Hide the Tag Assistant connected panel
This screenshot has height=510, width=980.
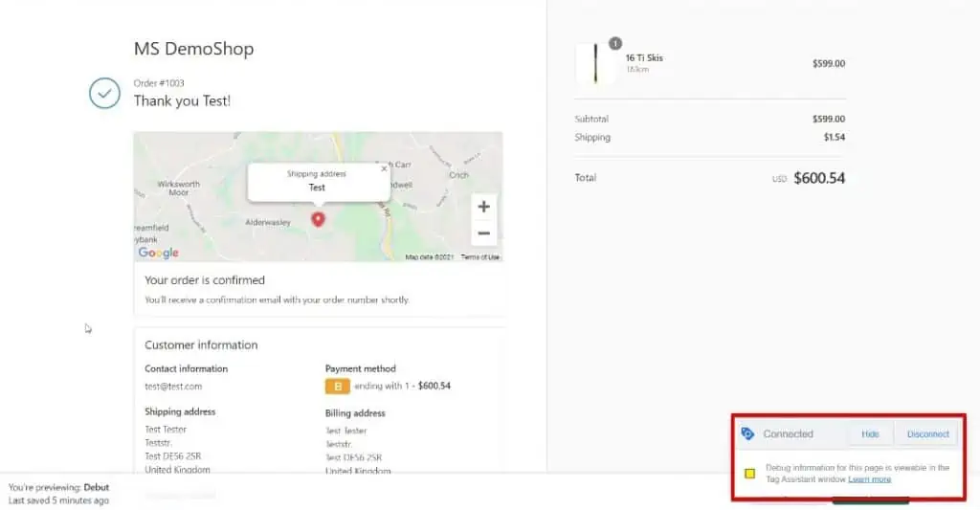(x=870, y=433)
